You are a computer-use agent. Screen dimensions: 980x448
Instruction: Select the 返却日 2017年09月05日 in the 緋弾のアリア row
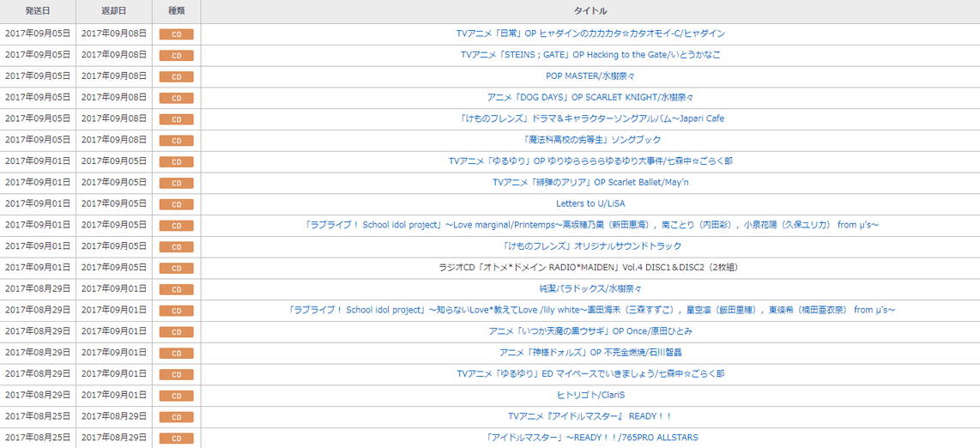click(x=114, y=183)
